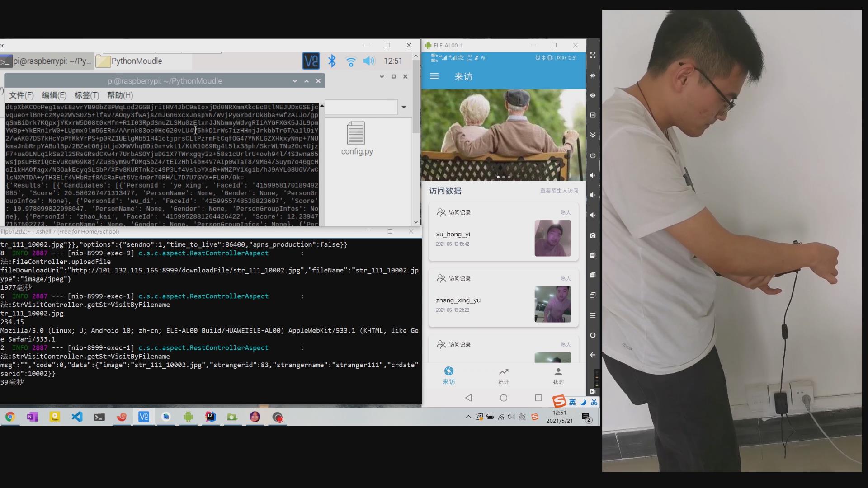The width and height of the screenshot is (868, 488).
Task: Switch to the 统计 tab in app
Action: tap(503, 375)
